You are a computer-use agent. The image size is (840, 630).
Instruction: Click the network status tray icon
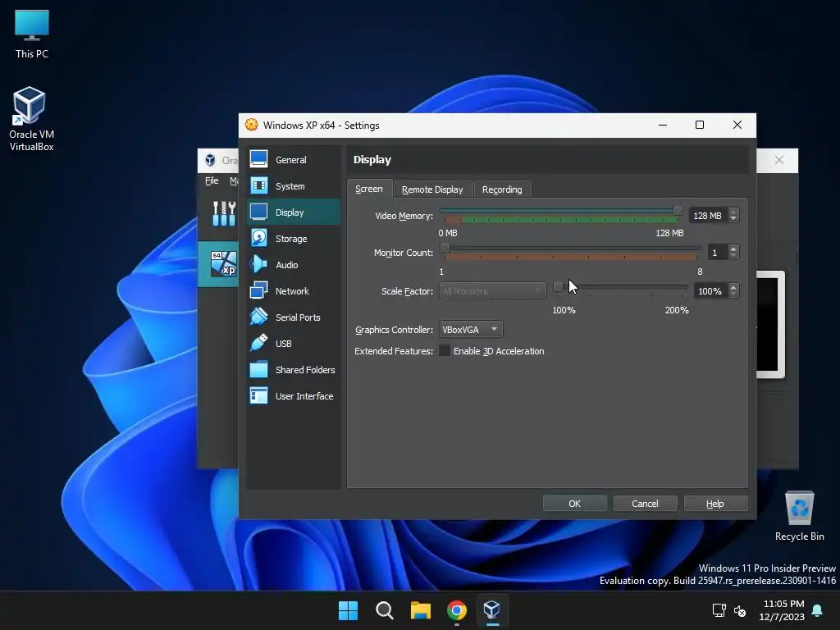pyautogui.click(x=719, y=610)
